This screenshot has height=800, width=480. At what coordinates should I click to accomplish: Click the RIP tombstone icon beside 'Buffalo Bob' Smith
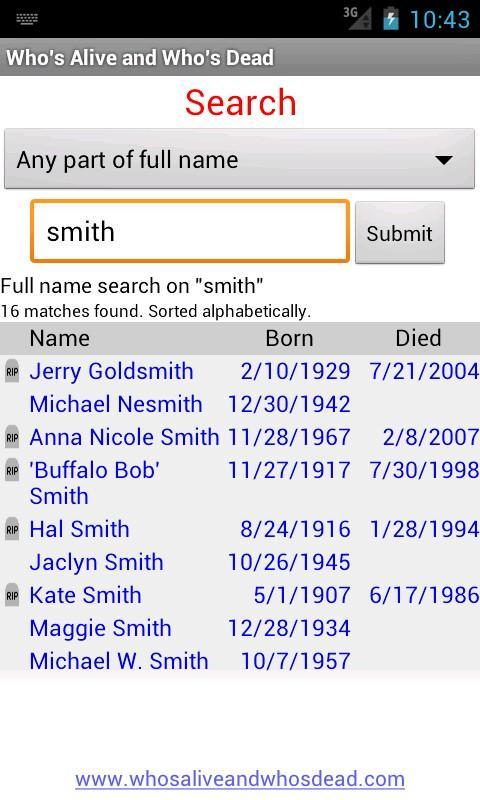pos(12,470)
